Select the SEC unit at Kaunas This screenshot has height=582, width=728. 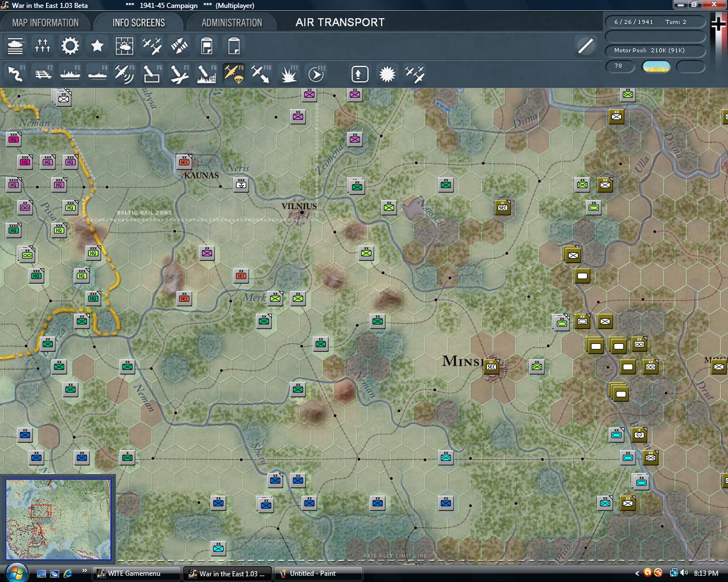pos(184,162)
